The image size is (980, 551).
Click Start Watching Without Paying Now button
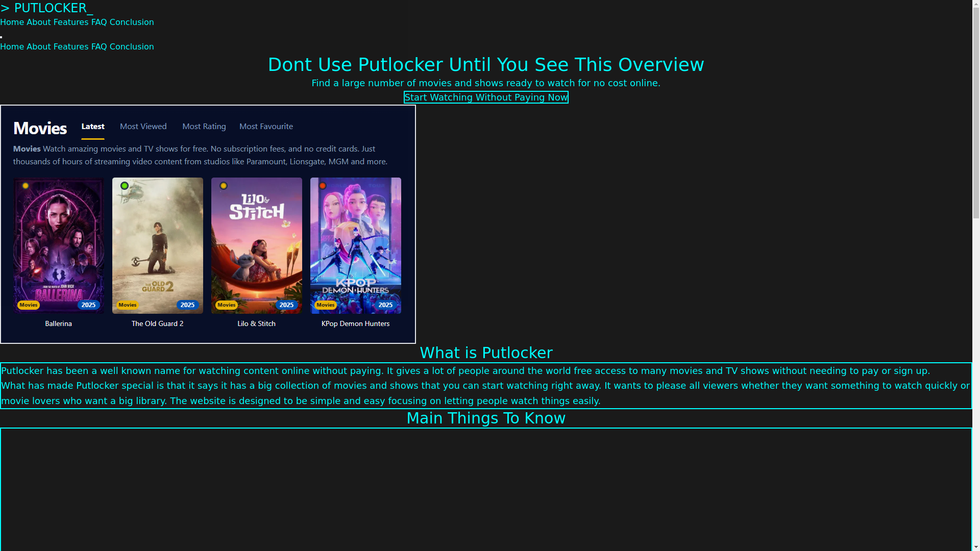tap(486, 97)
